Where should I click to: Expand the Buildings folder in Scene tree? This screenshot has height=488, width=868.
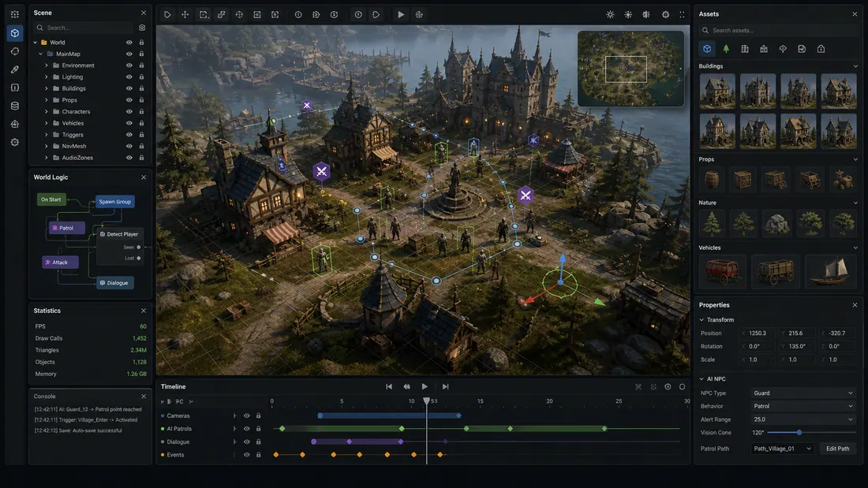(x=47, y=88)
